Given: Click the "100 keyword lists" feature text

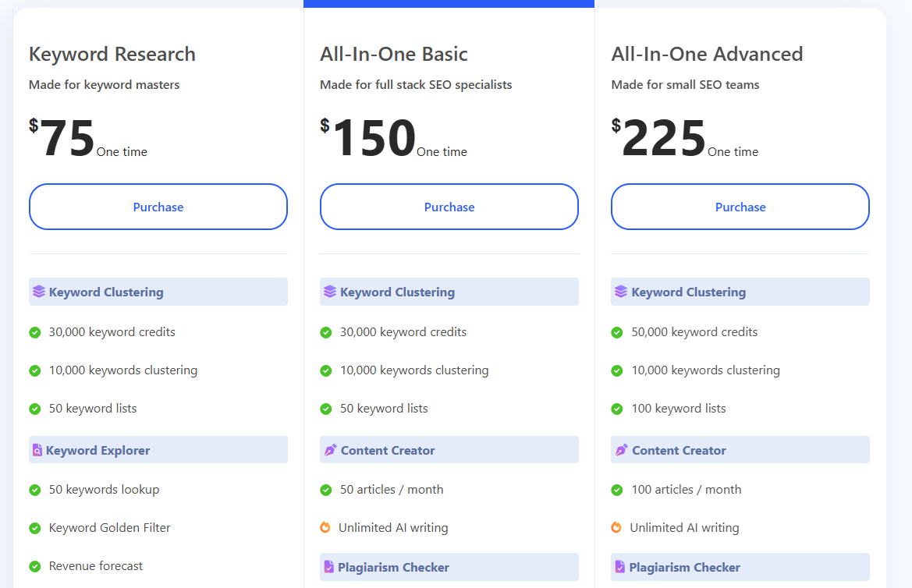Looking at the screenshot, I should (x=679, y=409).
